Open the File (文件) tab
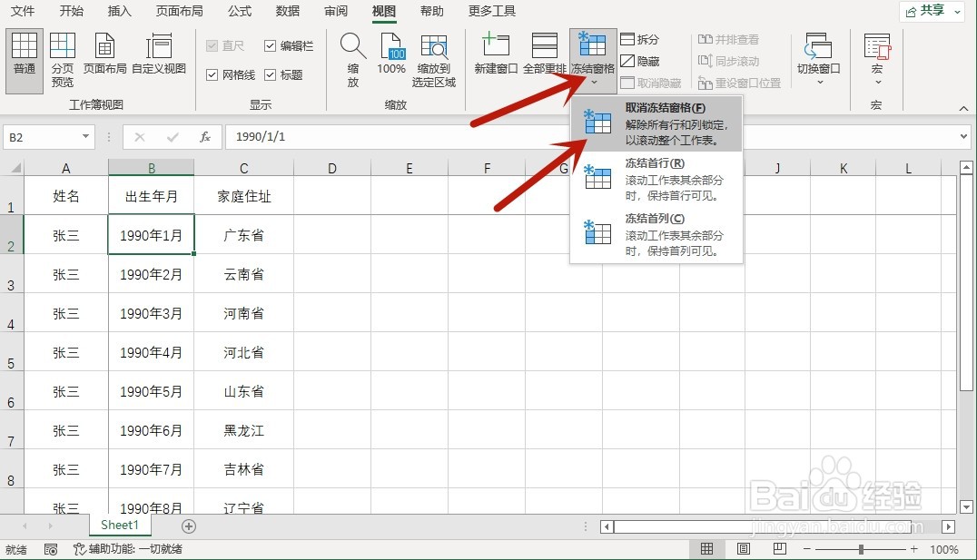Image resolution: width=977 pixels, height=560 pixels. coord(23,11)
